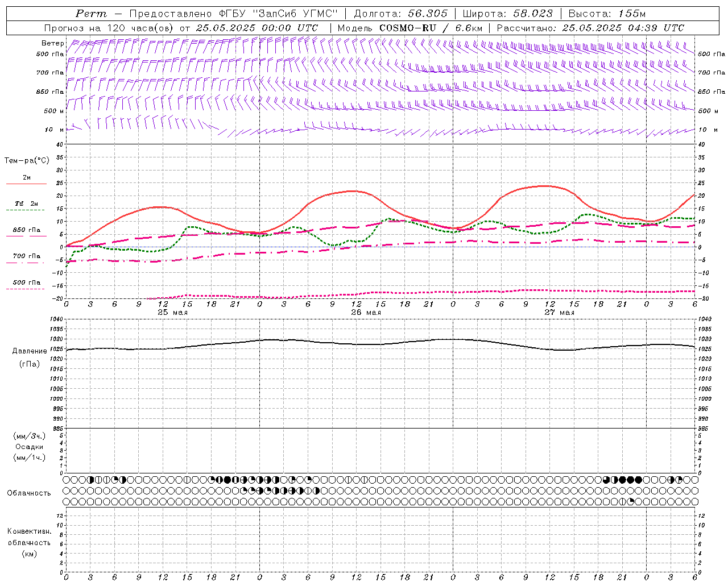Click the "(км)" unit below convective cloud label
Image resolution: width=728 pixels, height=582 pixels.
(29, 554)
